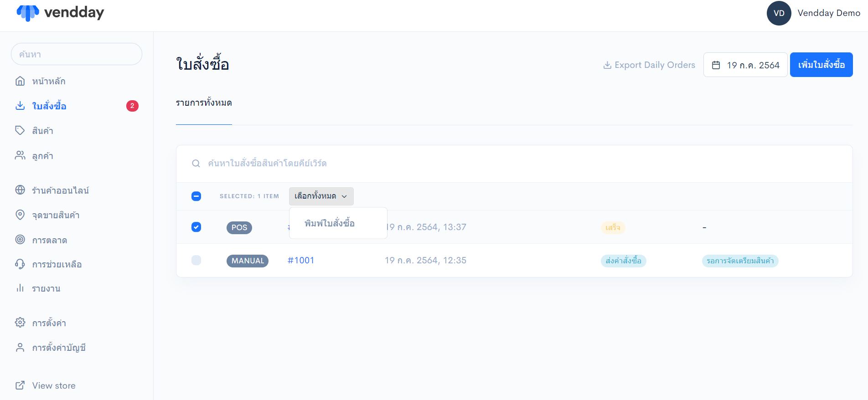Open the 19 ก.ค. 2564 date picker
The image size is (868, 400).
pos(745,65)
